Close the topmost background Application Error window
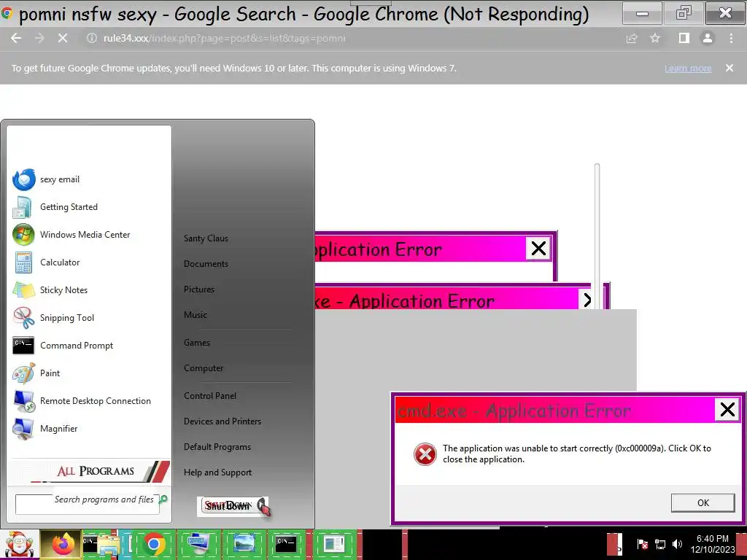 pyautogui.click(x=538, y=248)
